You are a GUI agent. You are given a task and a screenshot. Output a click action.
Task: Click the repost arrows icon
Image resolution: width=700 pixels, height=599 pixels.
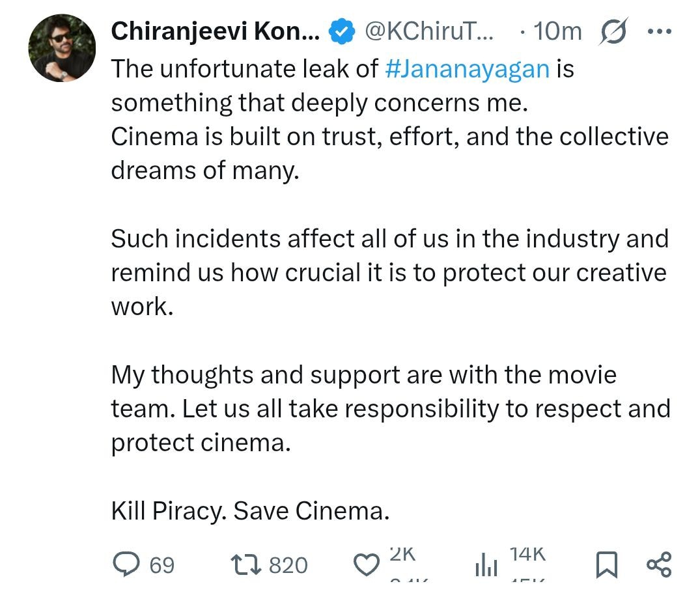(247, 564)
